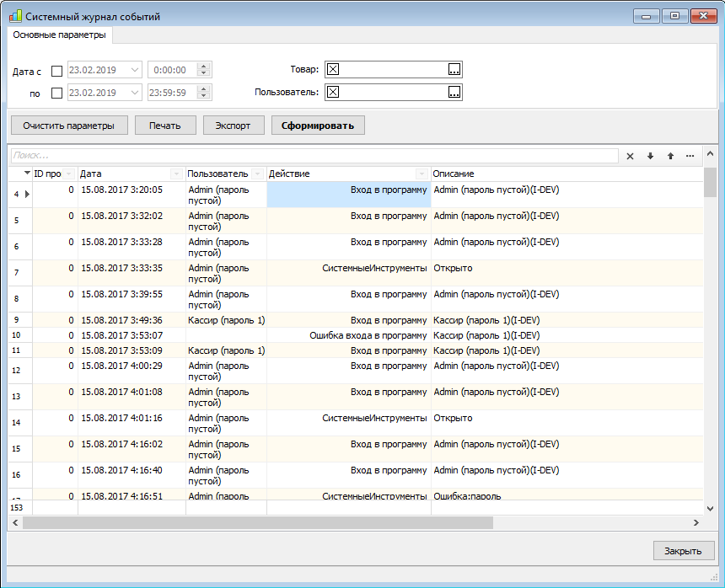Open the start date 23.02.2019 calendar dropdown
Viewport: 725px width, 588px height.
[135, 70]
